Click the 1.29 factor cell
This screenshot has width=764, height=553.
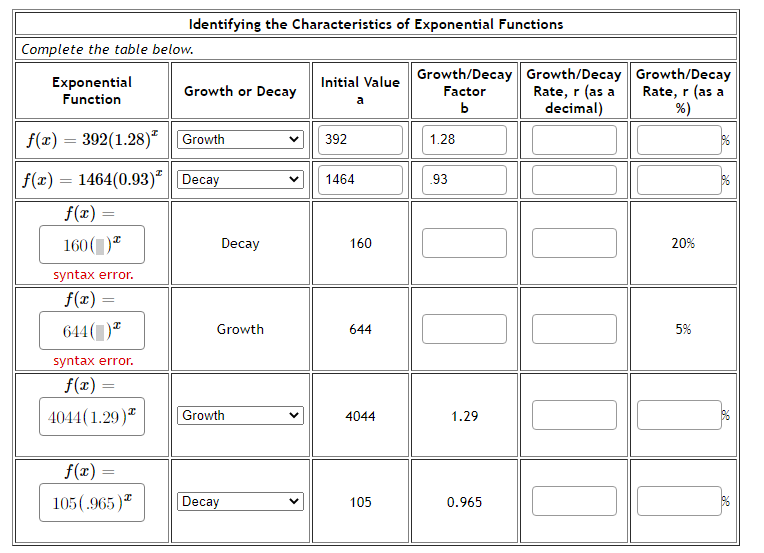464,416
